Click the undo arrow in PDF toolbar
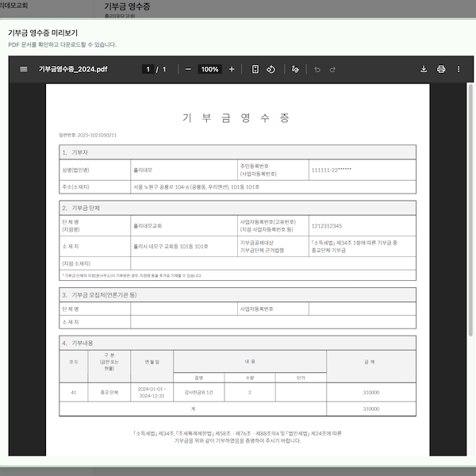This screenshot has width=476, height=476. coord(318,69)
